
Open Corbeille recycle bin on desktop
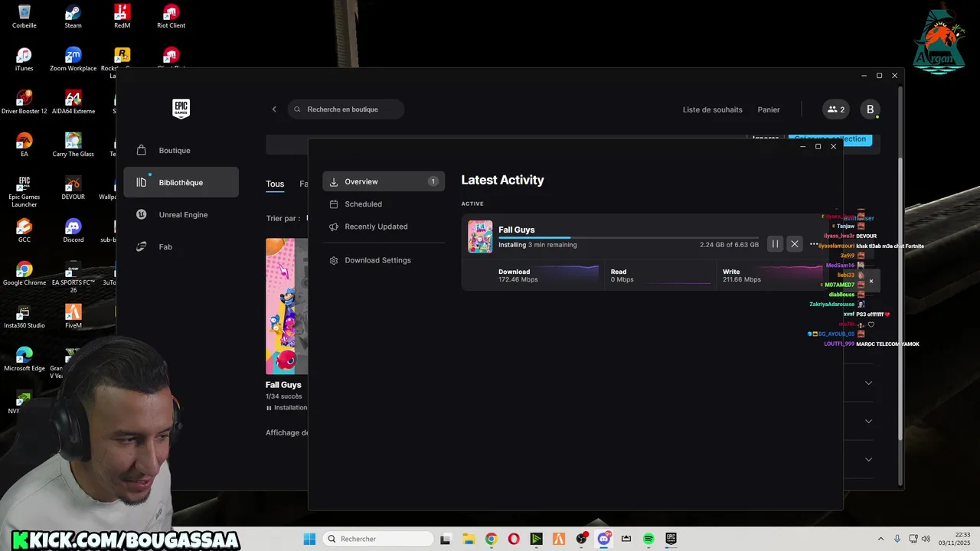24,16
